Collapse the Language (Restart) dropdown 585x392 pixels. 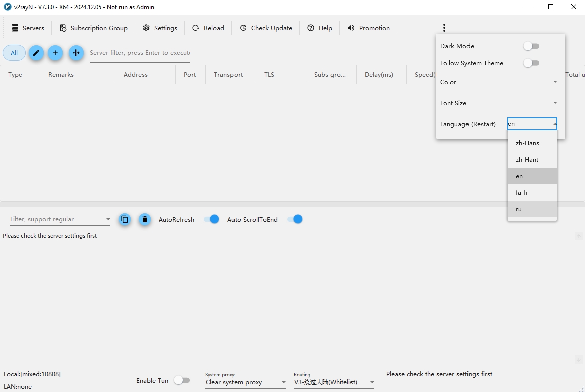tap(532, 124)
